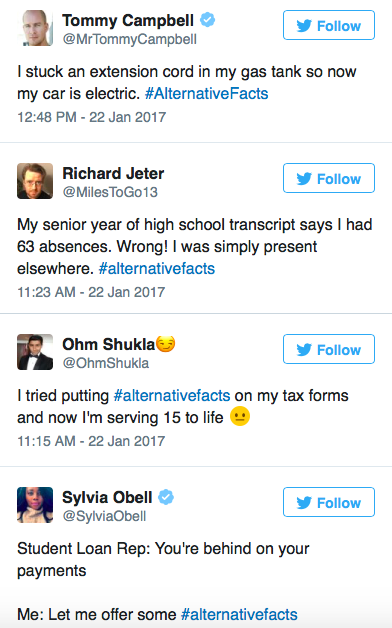Open #AlternativeFacts hashtag in Tommy's tweet
Viewport: 392px width, 628px height.
click(x=206, y=94)
